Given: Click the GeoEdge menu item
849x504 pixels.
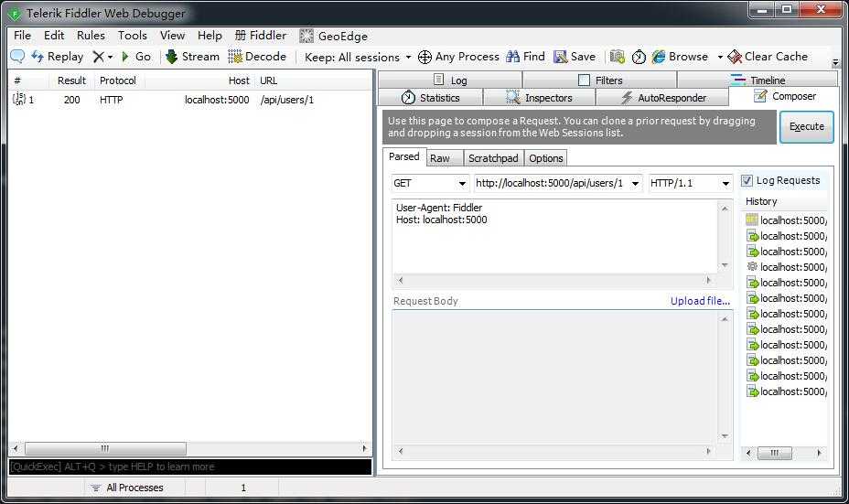Looking at the screenshot, I should (x=334, y=37).
